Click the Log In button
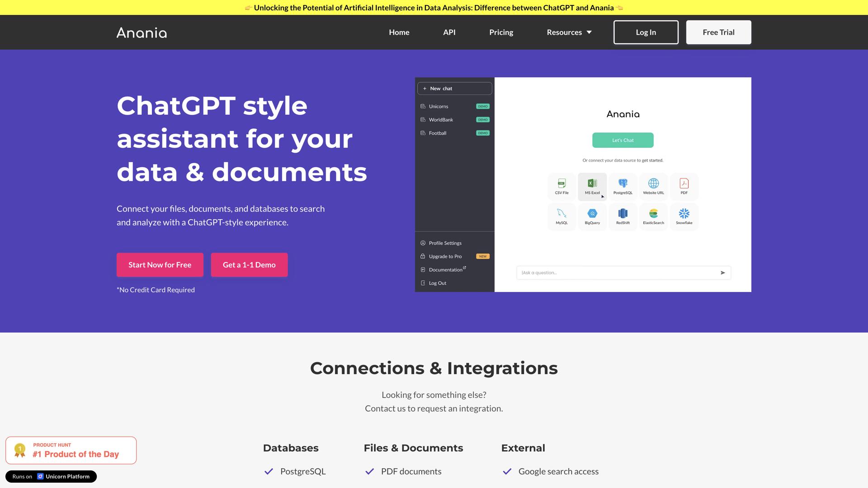This screenshot has height=488, width=868. 646,32
